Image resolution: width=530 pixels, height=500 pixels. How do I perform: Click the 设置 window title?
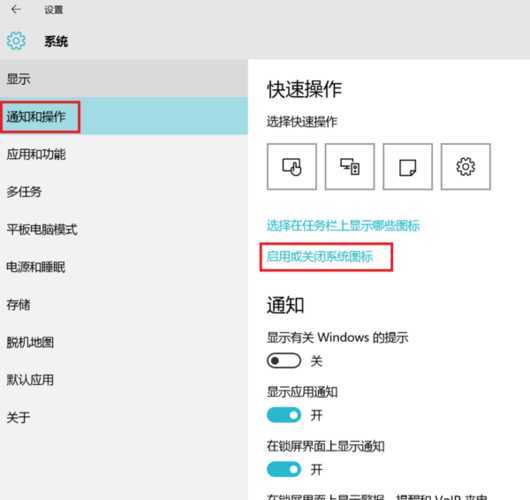(x=53, y=10)
